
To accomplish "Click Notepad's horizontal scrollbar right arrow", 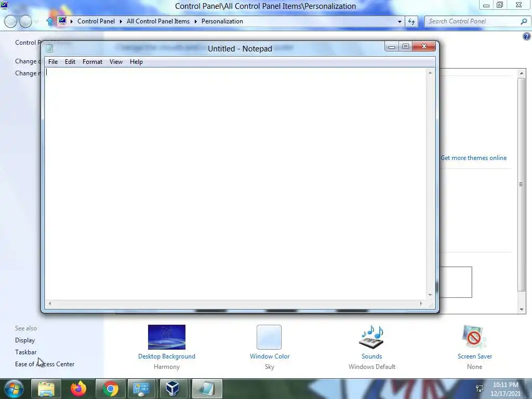I will tap(421, 303).
